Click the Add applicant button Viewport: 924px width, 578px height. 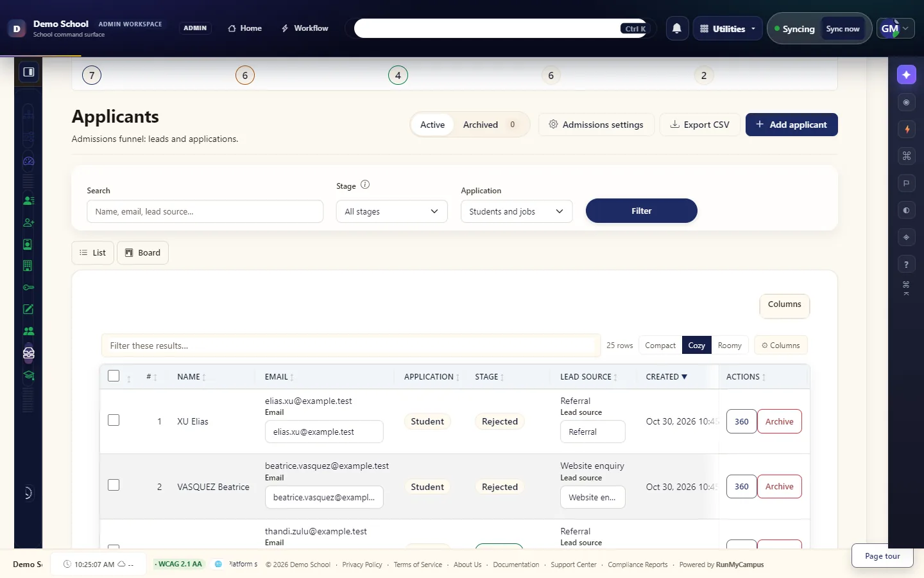tap(791, 125)
